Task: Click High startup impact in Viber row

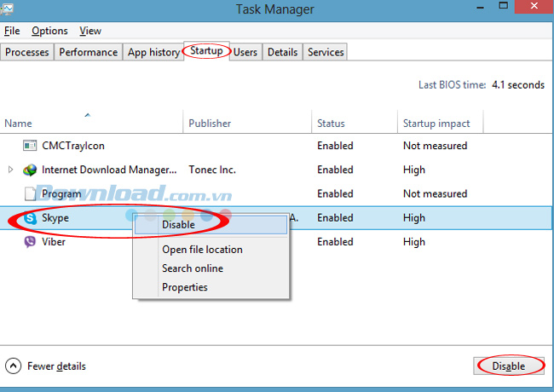Action: tap(413, 242)
